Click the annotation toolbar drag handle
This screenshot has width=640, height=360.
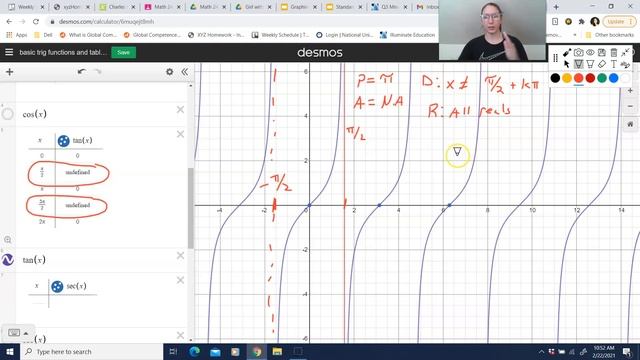[555, 58]
